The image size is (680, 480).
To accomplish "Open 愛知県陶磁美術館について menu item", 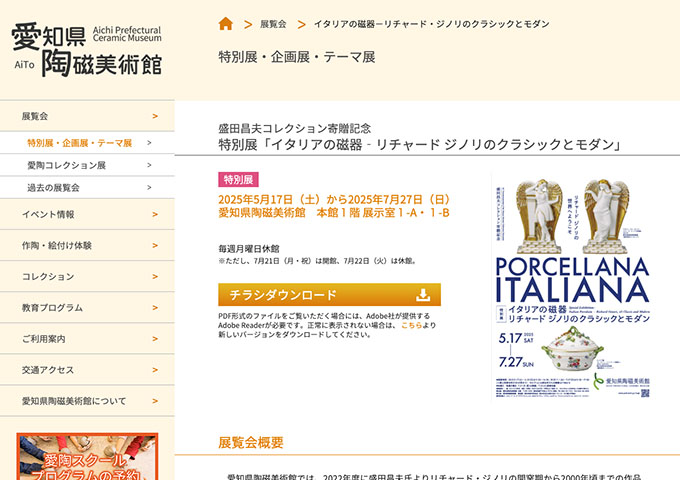I will coord(87,401).
